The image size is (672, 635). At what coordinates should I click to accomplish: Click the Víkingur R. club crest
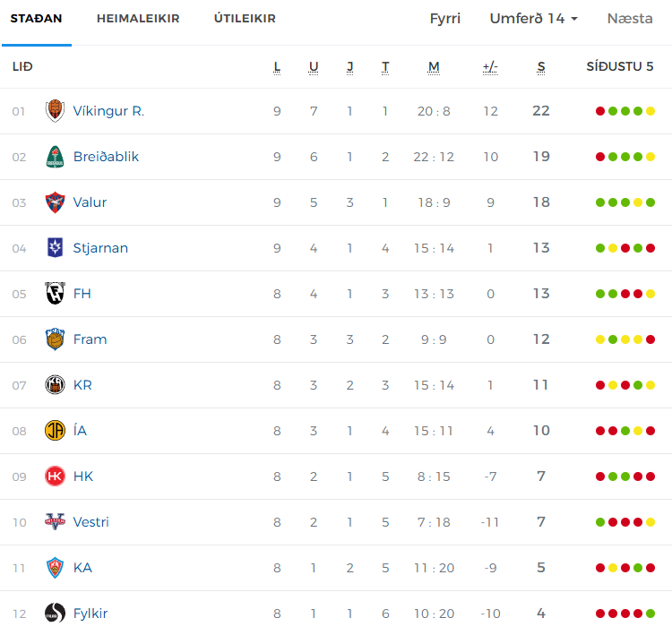point(55,111)
